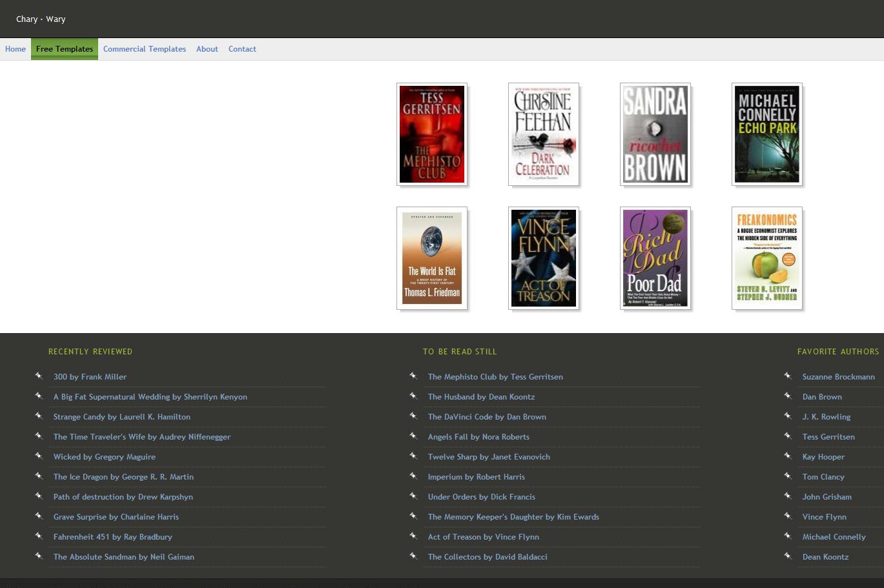Click the pin icon beside Suzanne Brockmann
Image resolution: width=884 pixels, height=588 pixels.
point(788,376)
